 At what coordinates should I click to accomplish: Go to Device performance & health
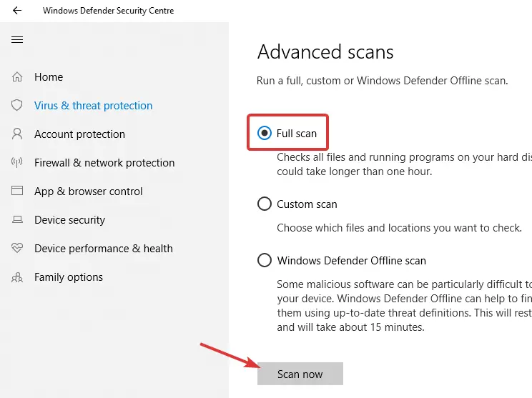pos(104,249)
